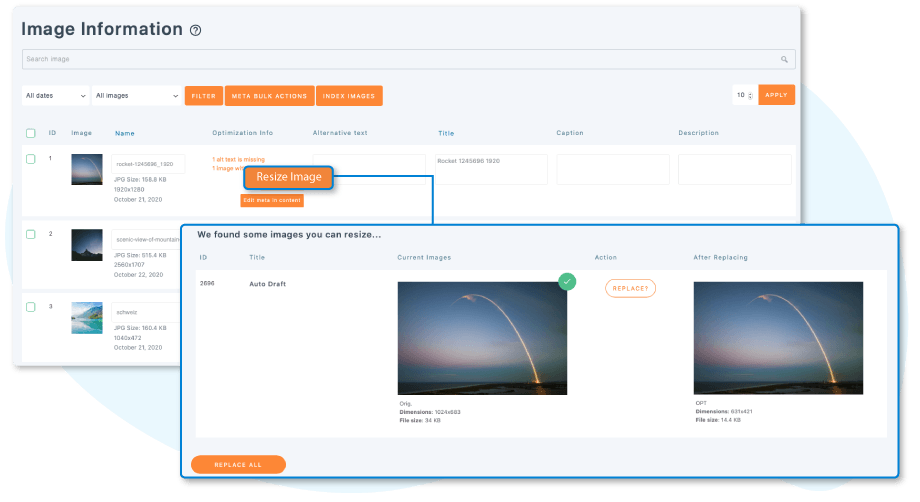Open the All dates dropdown
Image resolution: width=920 pixels, height=502 pixels.
point(55,96)
